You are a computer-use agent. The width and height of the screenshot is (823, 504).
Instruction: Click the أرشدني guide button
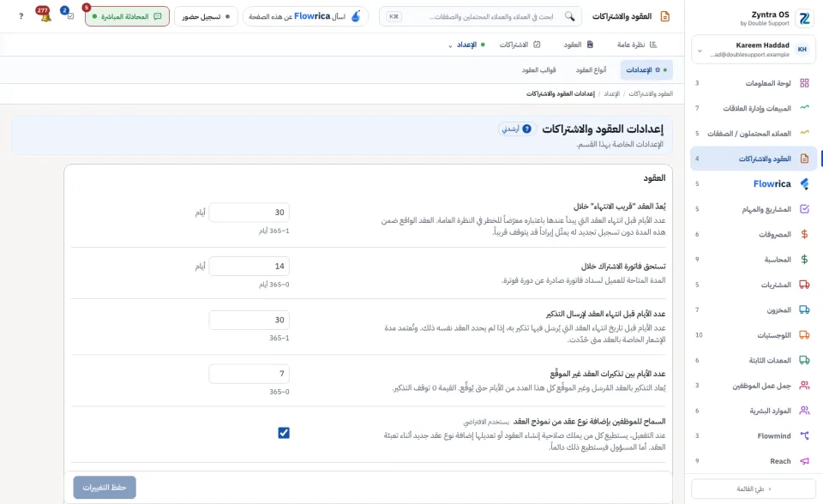point(516,129)
